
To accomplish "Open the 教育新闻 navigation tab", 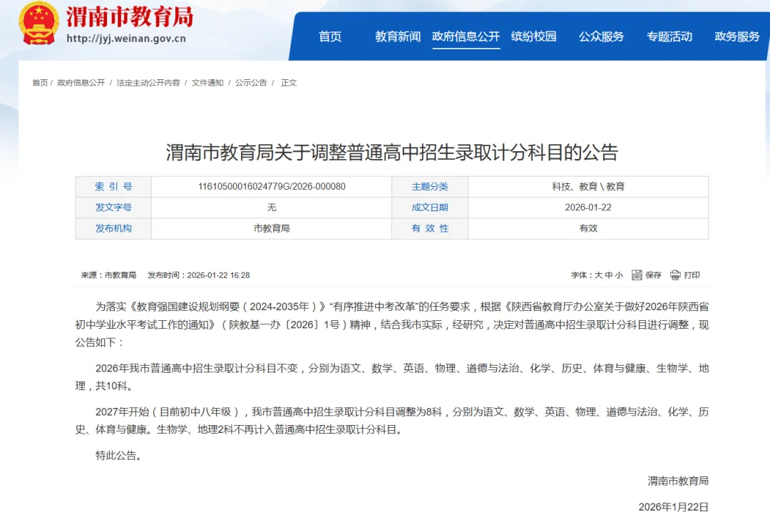I will tap(396, 37).
